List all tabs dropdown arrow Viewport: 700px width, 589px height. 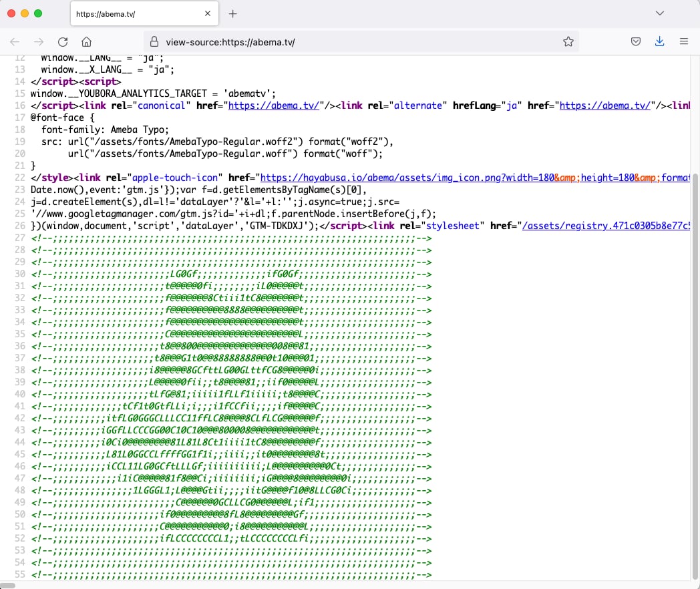point(660,13)
